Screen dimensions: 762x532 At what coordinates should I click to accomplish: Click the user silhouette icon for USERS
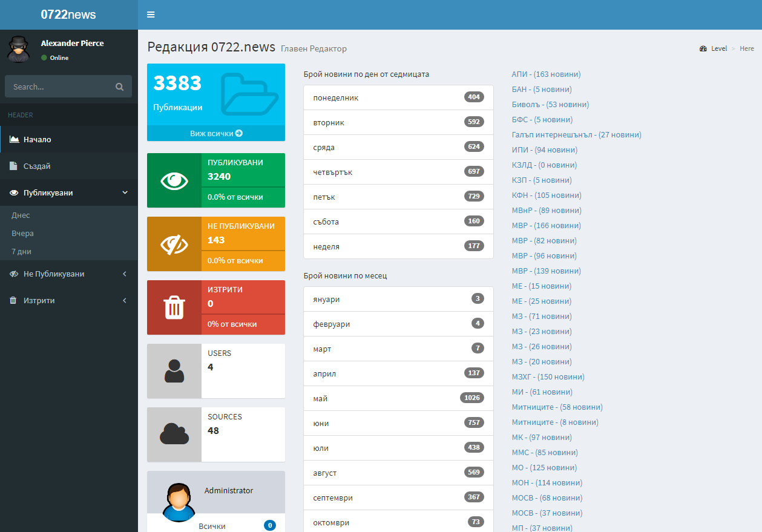(174, 371)
